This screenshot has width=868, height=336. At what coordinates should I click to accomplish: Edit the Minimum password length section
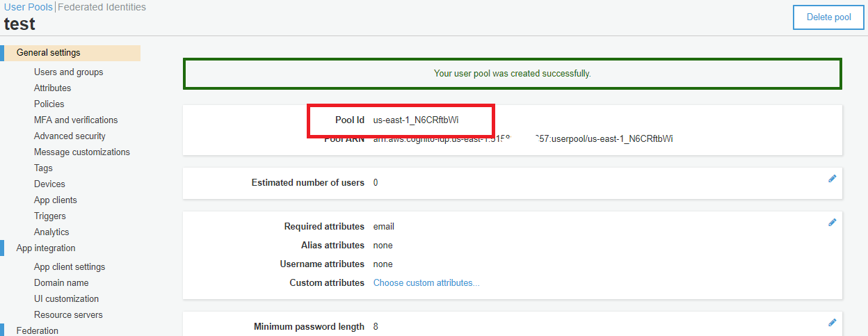832,323
